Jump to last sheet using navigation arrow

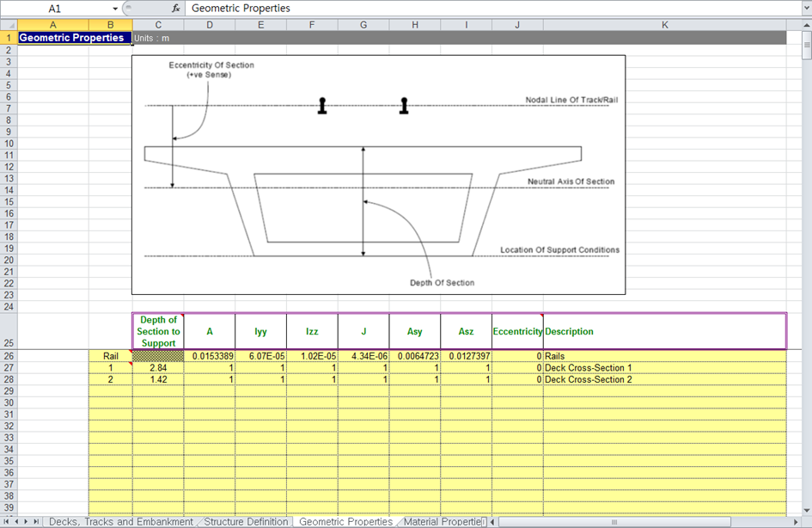tap(38, 522)
